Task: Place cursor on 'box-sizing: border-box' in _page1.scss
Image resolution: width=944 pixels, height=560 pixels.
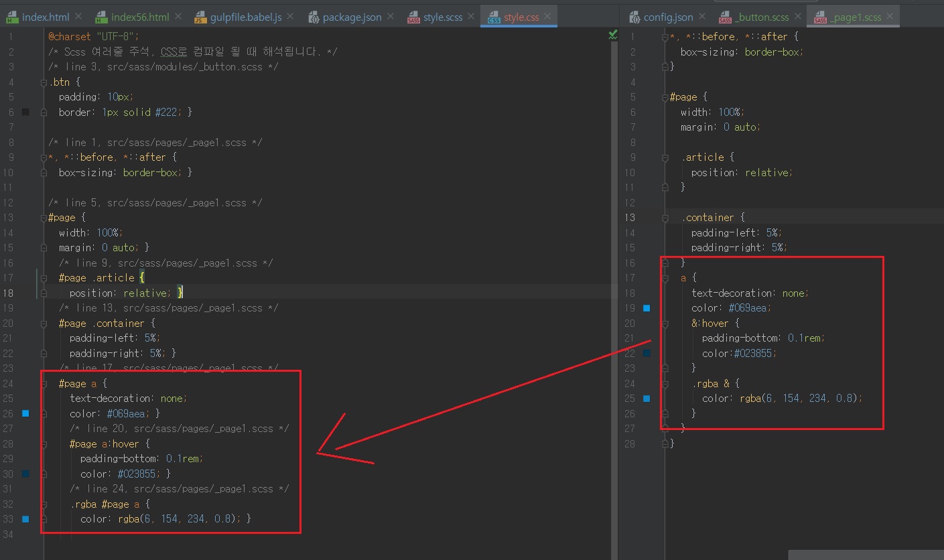Action: click(740, 52)
